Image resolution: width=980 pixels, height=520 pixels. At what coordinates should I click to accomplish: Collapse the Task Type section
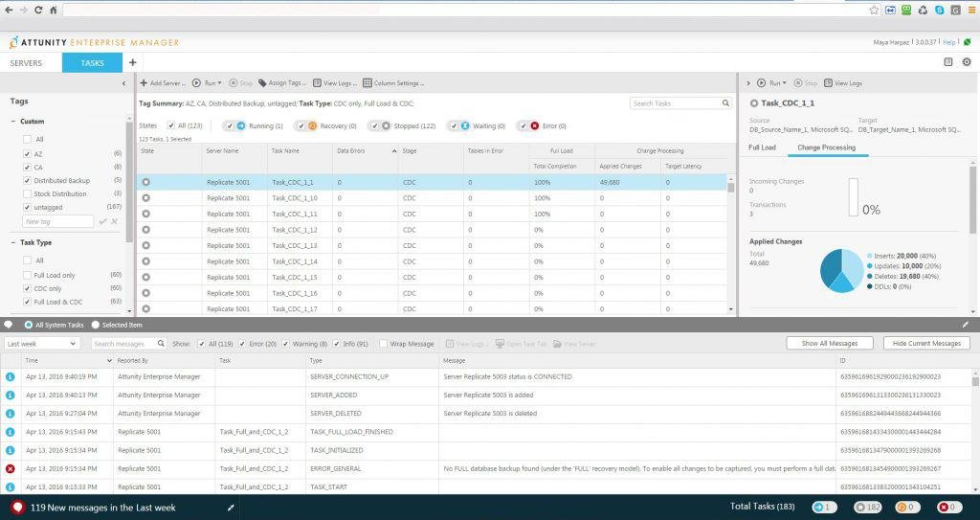(13, 243)
